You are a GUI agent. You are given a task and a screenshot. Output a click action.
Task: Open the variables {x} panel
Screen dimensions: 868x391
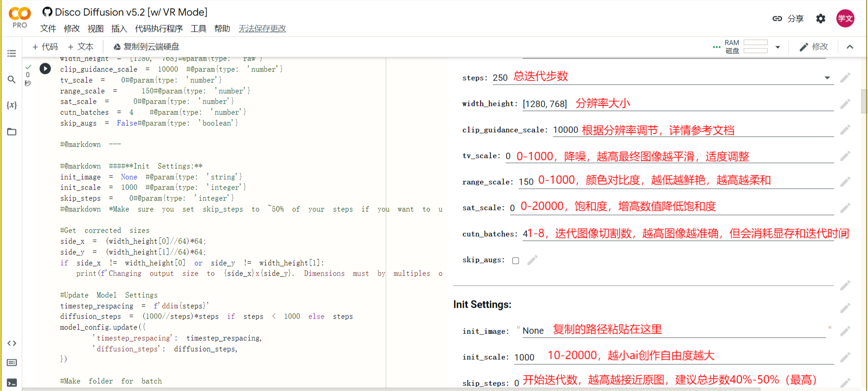coord(12,105)
